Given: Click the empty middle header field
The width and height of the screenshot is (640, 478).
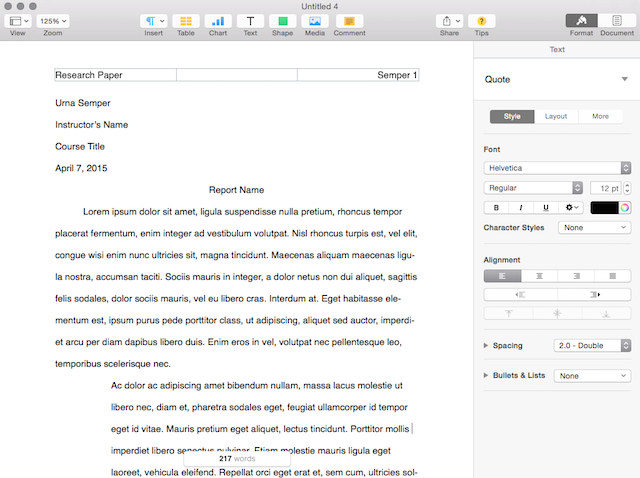Looking at the screenshot, I should point(237,75).
